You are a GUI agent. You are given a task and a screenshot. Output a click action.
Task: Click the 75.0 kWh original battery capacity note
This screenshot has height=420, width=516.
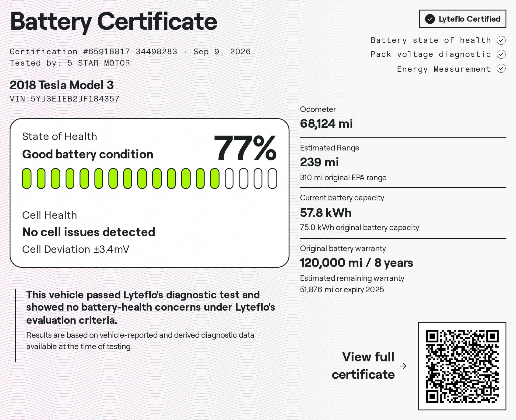(360, 228)
